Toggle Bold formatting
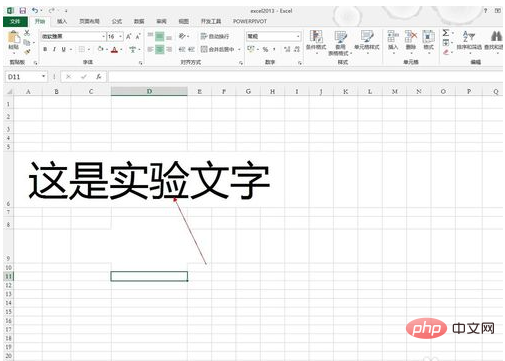This screenshot has width=505, height=361. (x=45, y=49)
